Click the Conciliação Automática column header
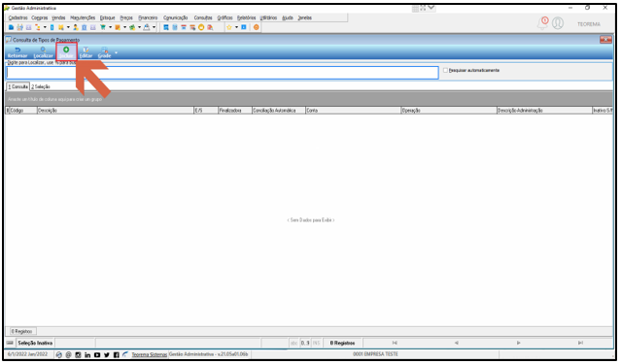 coord(279,111)
